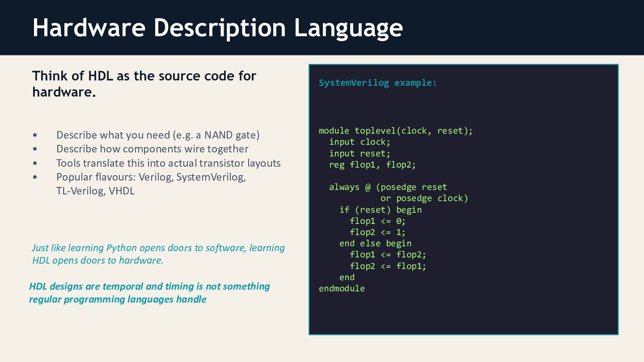Click code line "reg flop1, flop2;"
The image size is (644, 362).
(x=373, y=165)
